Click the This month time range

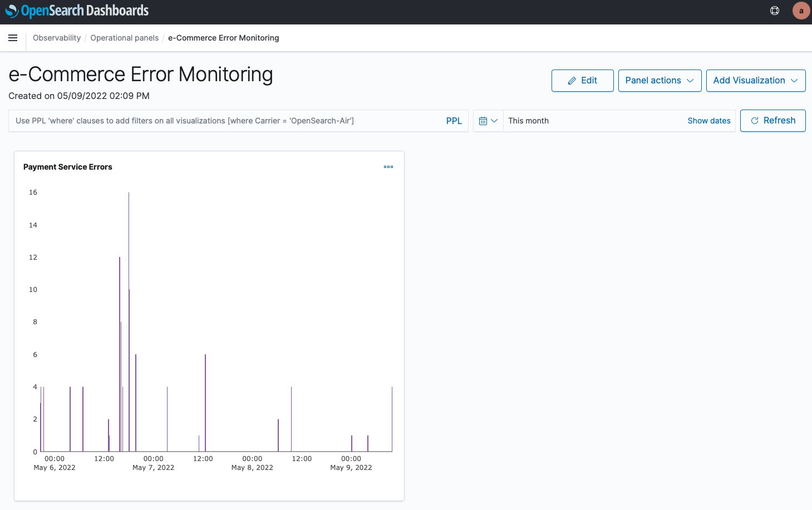(528, 121)
